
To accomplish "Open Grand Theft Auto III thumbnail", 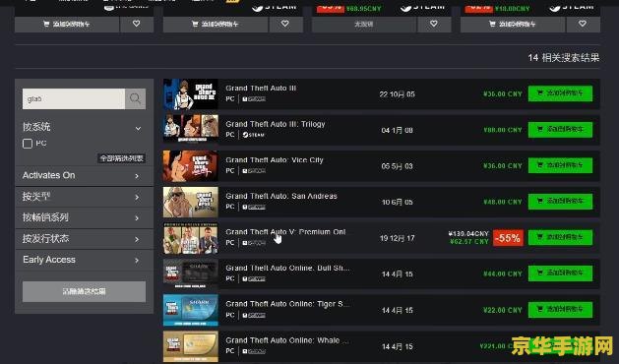I will coord(190,94).
